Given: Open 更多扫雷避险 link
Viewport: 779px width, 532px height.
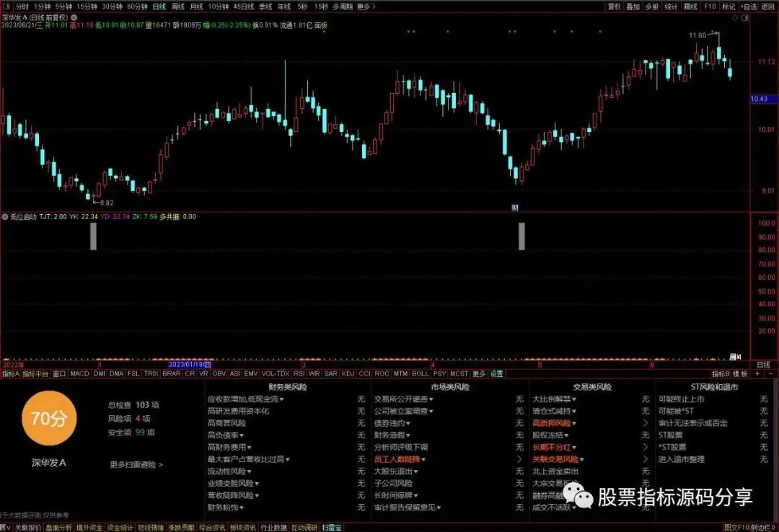Looking at the screenshot, I should [136, 465].
